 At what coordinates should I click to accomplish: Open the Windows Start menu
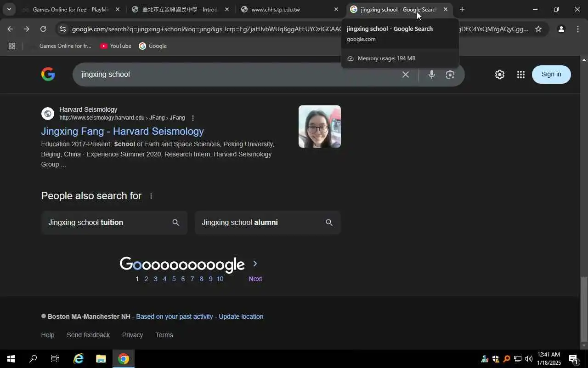(x=11, y=359)
